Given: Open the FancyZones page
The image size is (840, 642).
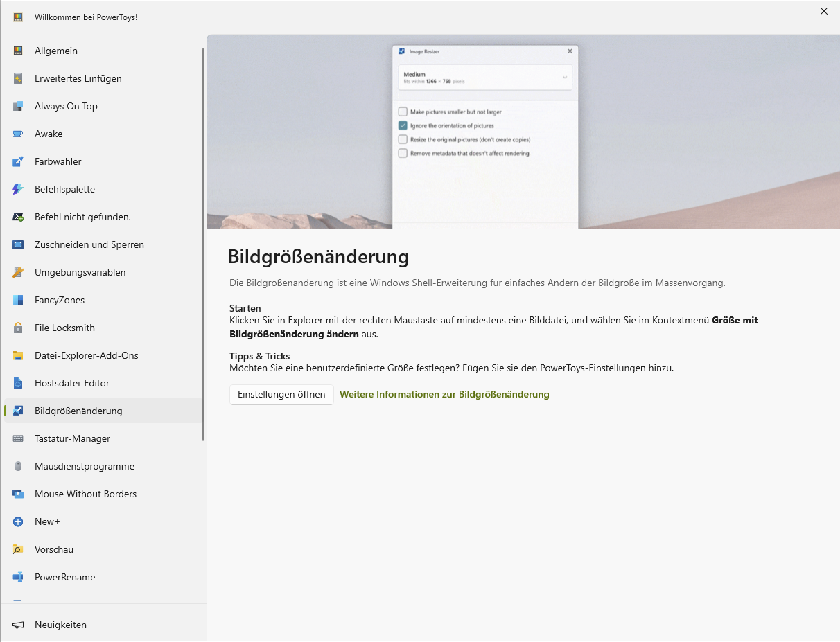Looking at the screenshot, I should click(x=103, y=300).
